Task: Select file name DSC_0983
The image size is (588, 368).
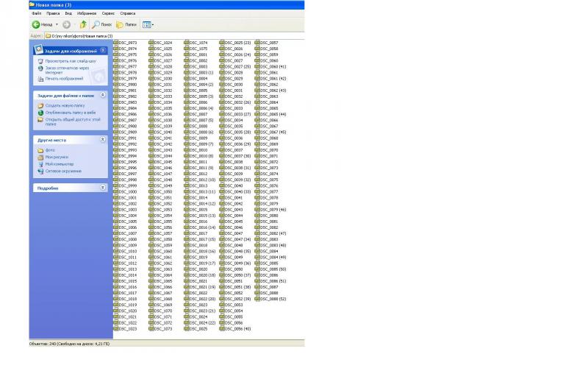Action: [128, 102]
